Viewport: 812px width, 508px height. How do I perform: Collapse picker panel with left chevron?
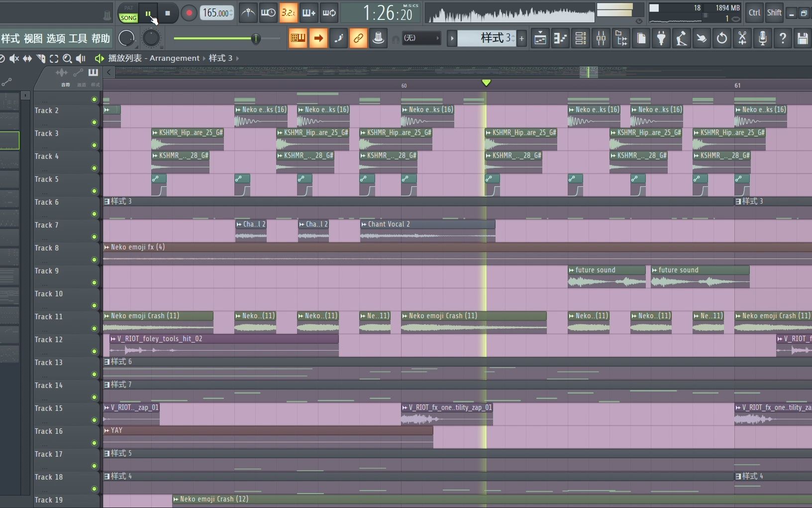click(108, 72)
